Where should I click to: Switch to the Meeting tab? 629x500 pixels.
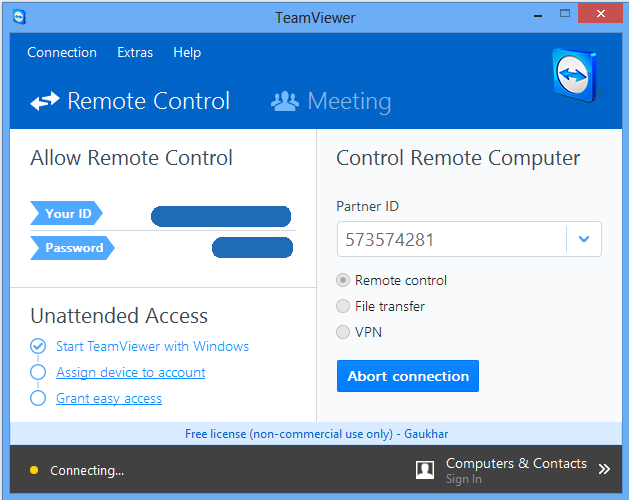[348, 101]
